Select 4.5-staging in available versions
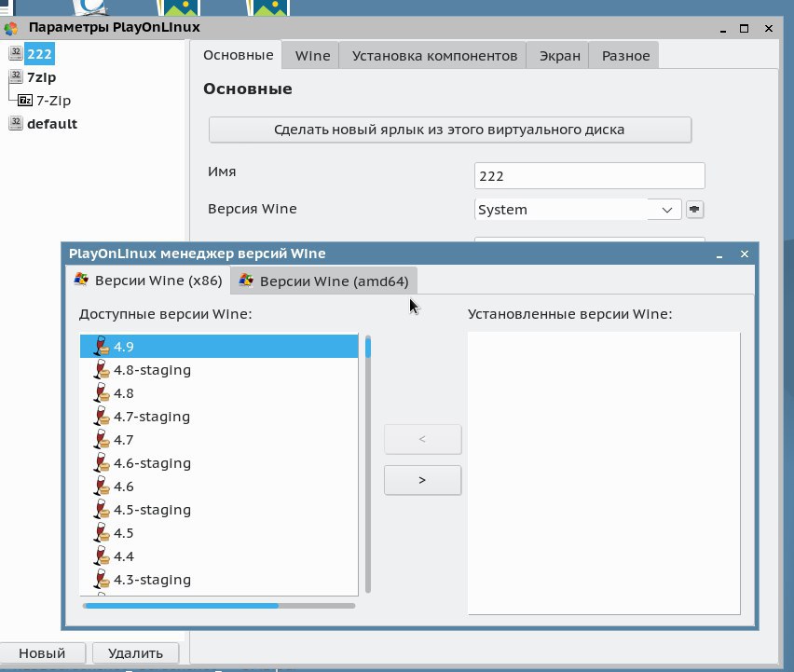The width and height of the screenshot is (794, 672). (219, 510)
